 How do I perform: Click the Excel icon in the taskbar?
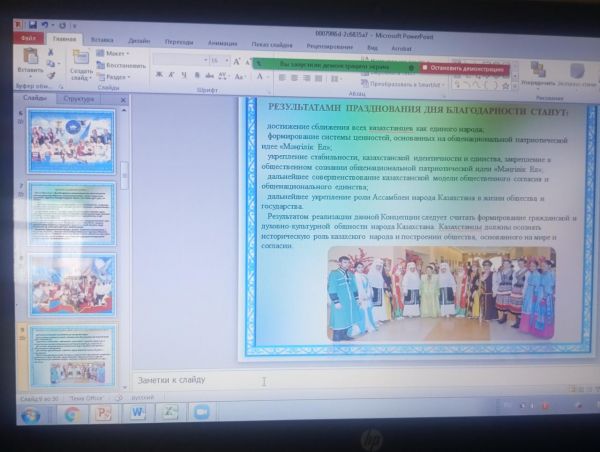169,412
